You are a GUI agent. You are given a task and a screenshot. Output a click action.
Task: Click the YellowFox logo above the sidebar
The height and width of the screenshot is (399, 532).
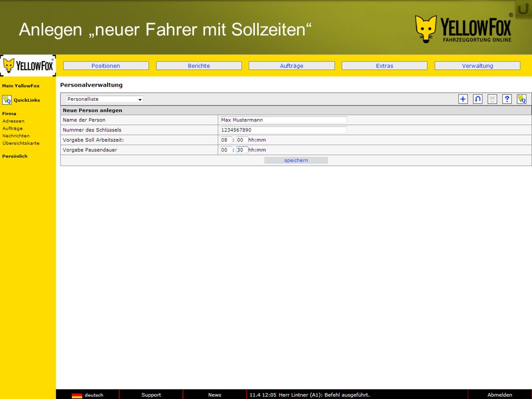pos(28,65)
